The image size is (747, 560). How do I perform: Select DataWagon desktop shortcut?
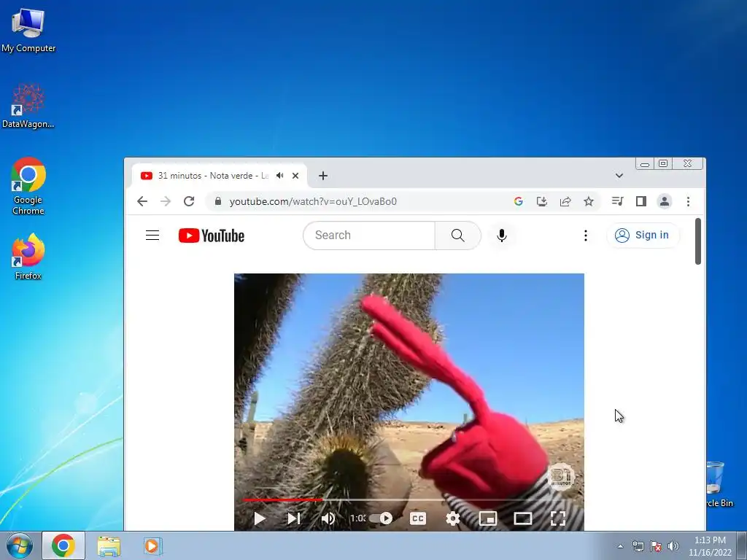(x=28, y=106)
